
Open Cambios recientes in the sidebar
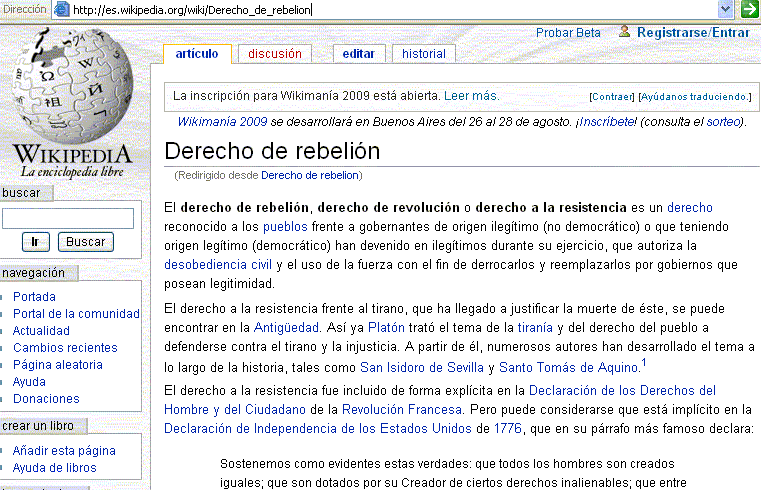(x=66, y=347)
